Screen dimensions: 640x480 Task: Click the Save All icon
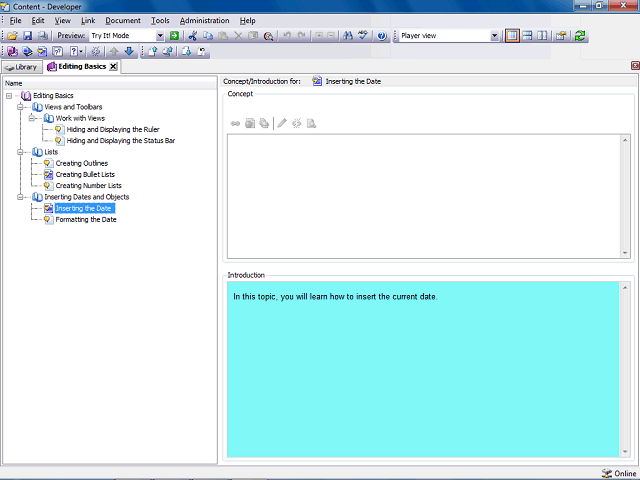click(x=42, y=36)
